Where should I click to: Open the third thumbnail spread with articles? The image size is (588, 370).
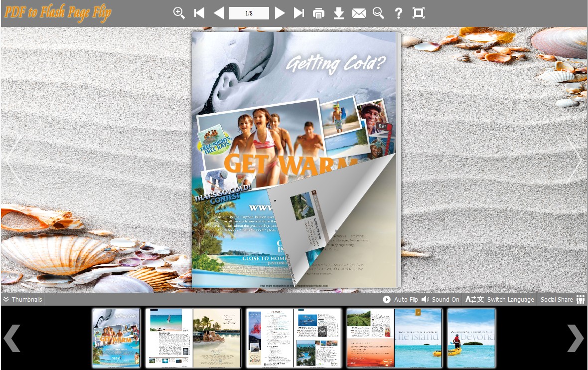coord(294,338)
